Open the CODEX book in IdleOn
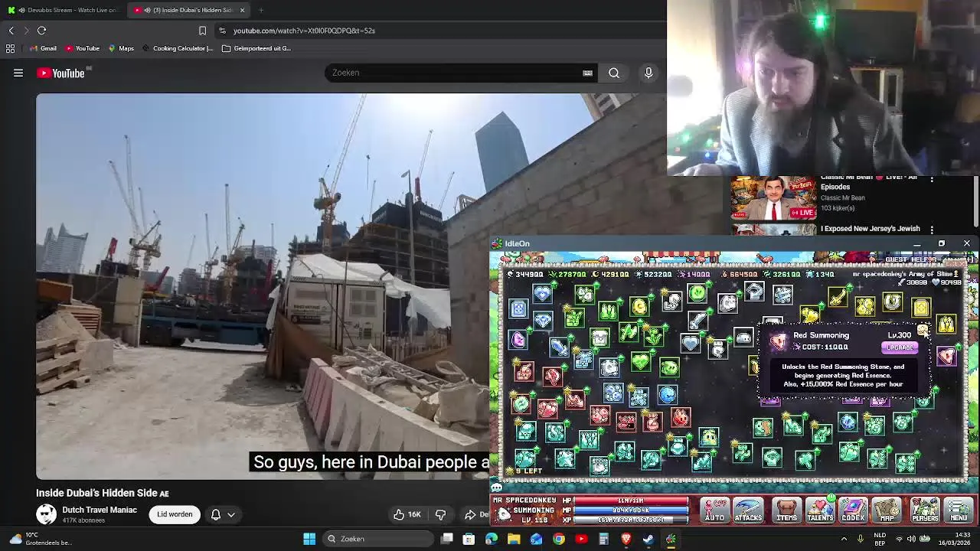 852,510
